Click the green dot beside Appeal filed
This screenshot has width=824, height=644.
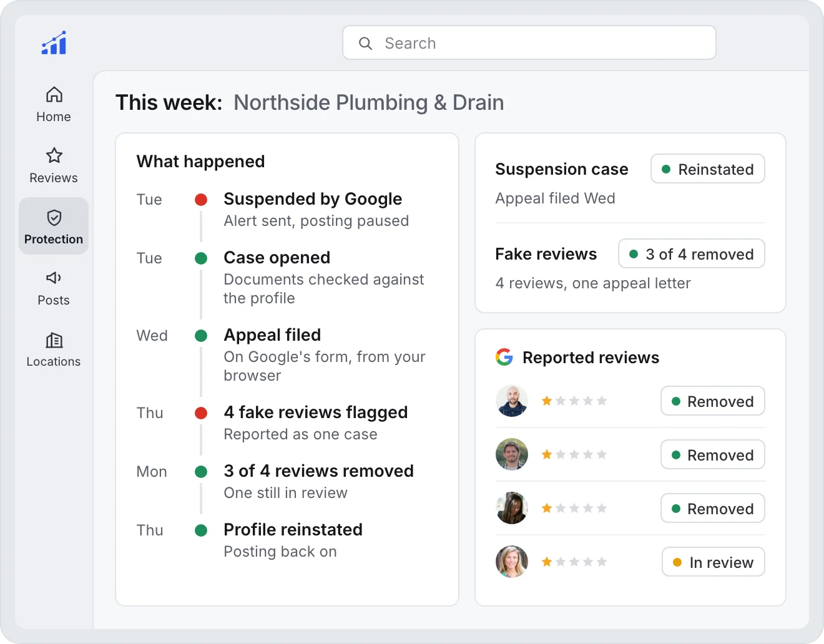[201, 336]
